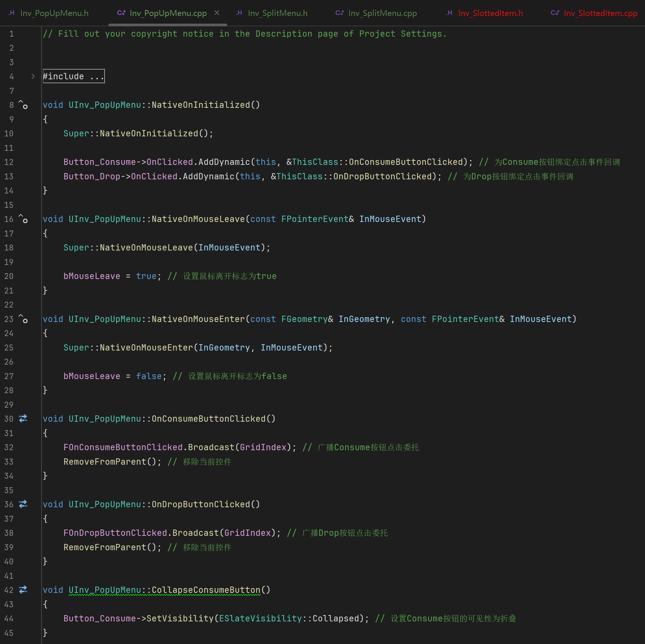This screenshot has width=645, height=644.
Task: Click the override gutter icon beside NativeOnMouseLeave
Action: pyautogui.click(x=23, y=219)
